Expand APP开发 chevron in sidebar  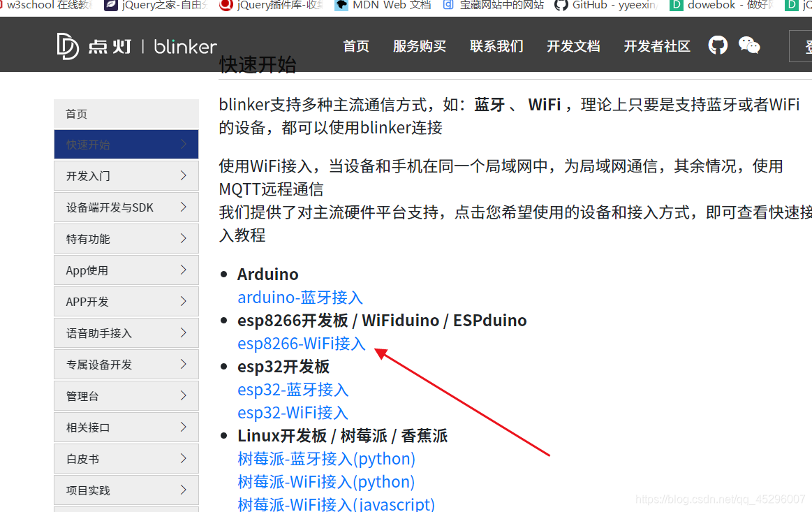click(184, 301)
